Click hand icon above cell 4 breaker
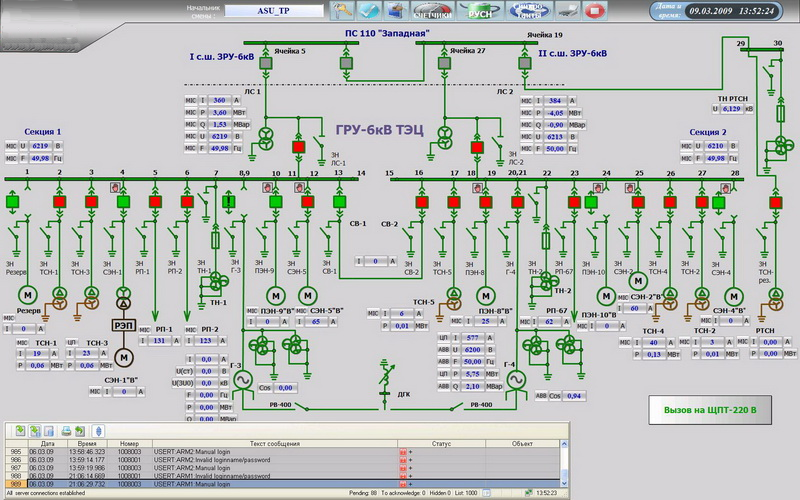800x500 pixels. [115, 187]
